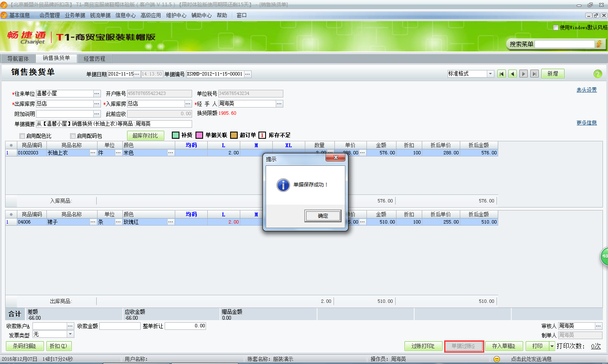
Task: Open the 信息中心 menu
Action: click(x=126, y=15)
